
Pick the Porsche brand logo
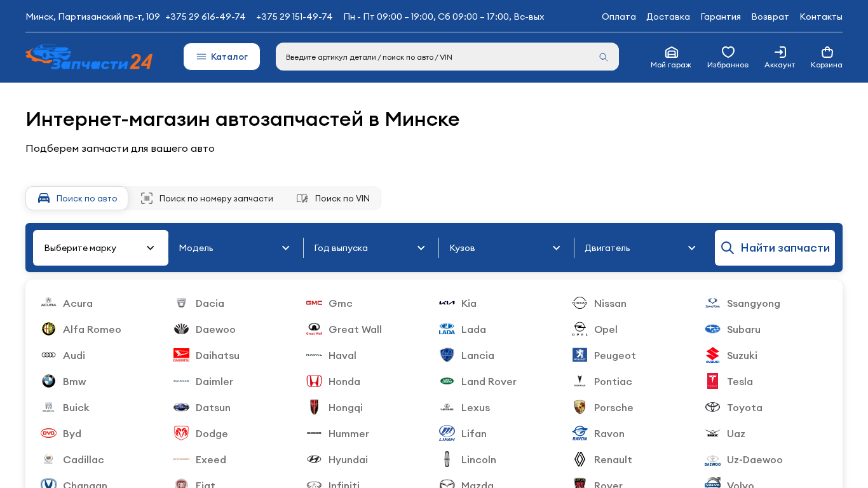click(x=580, y=407)
